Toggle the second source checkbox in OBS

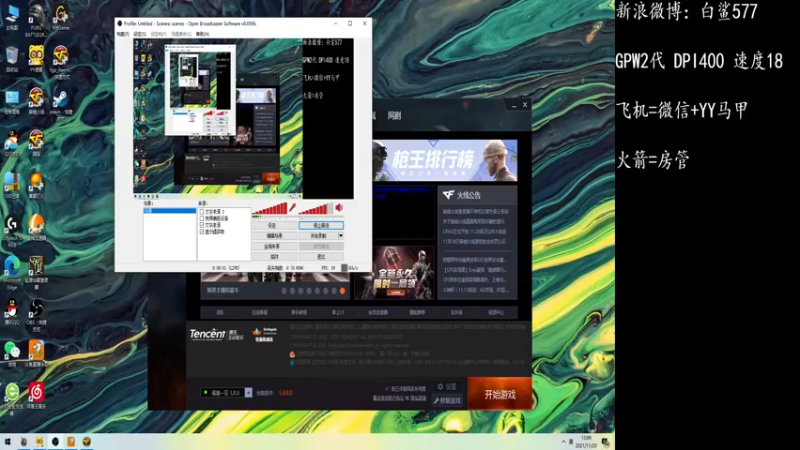[202, 218]
